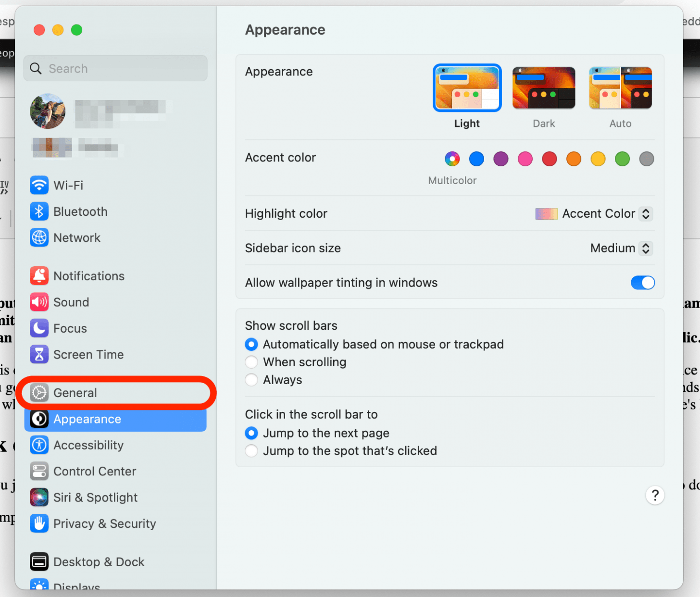Click the Sound speaker icon
The image size is (700, 597).
(39, 302)
